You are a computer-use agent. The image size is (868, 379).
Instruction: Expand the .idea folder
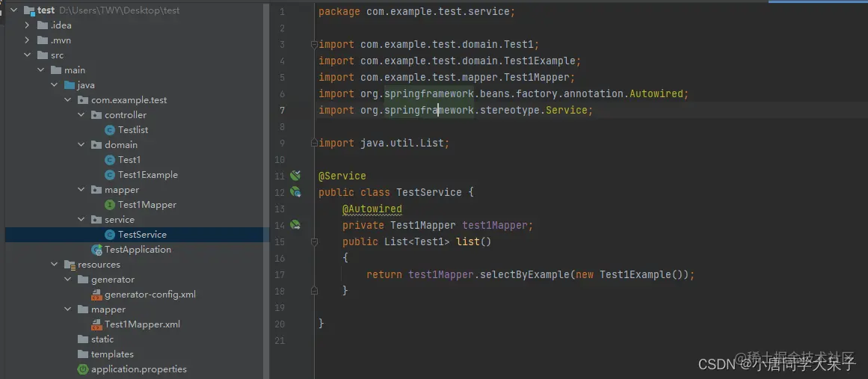27,25
